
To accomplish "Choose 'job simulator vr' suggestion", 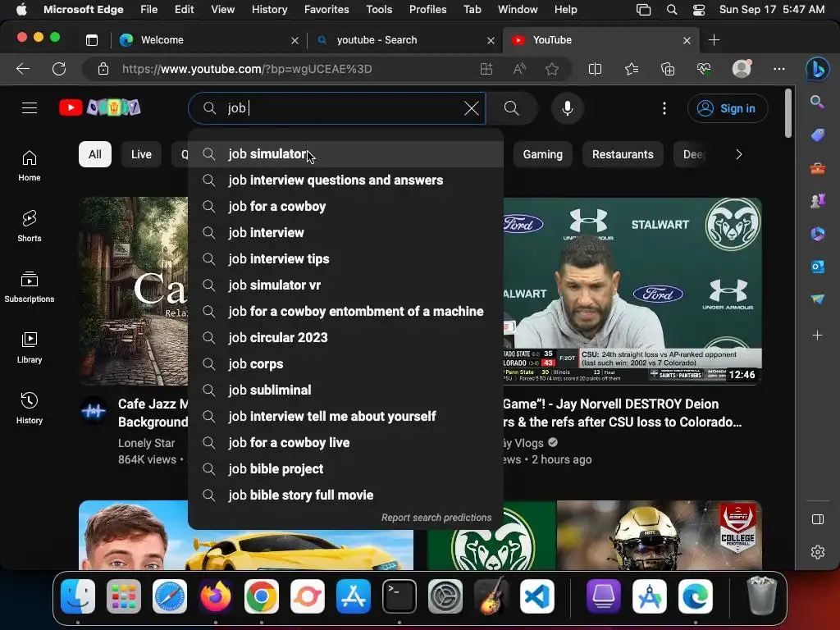I will [345, 285].
